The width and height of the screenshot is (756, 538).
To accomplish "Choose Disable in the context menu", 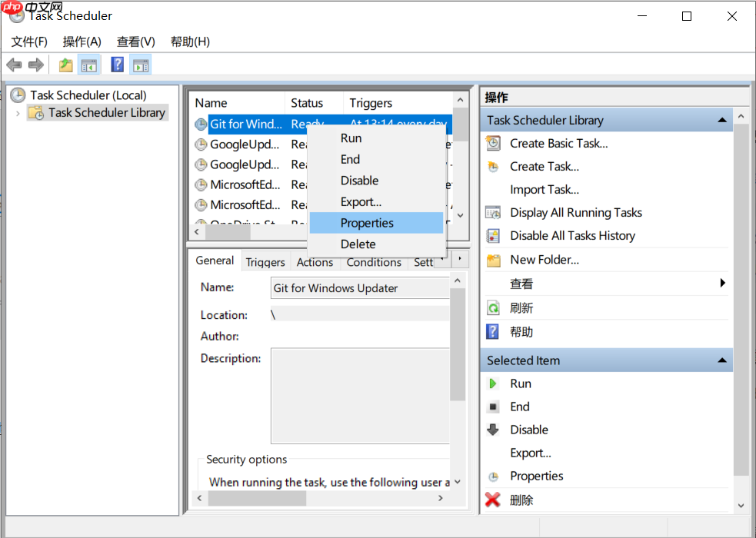I will point(377,181).
